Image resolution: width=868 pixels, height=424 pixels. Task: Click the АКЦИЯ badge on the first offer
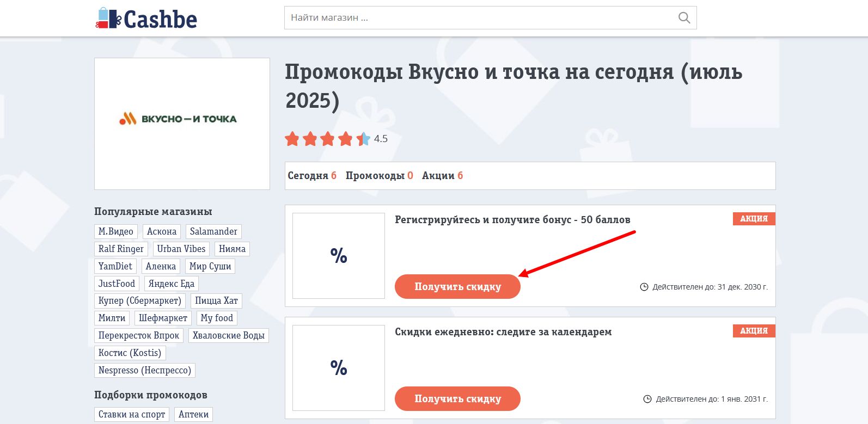754,218
